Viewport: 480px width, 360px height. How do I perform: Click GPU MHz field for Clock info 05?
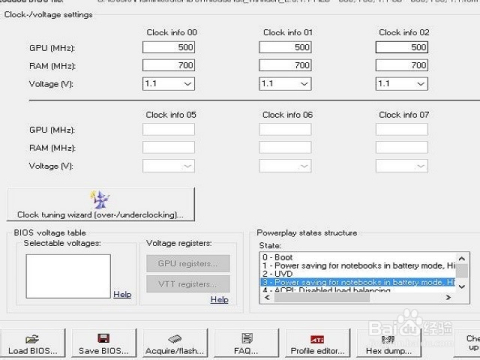pos(168,129)
